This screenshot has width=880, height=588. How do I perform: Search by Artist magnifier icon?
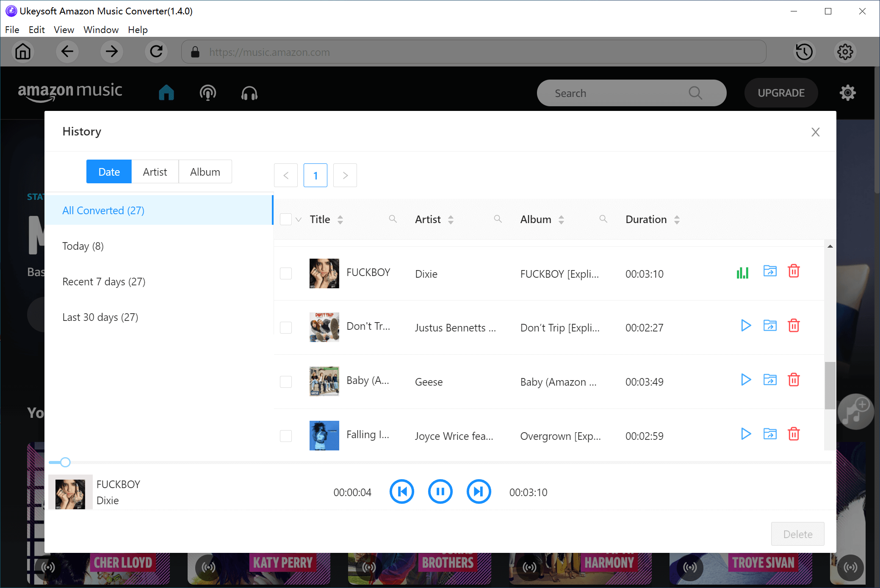pyautogui.click(x=498, y=219)
